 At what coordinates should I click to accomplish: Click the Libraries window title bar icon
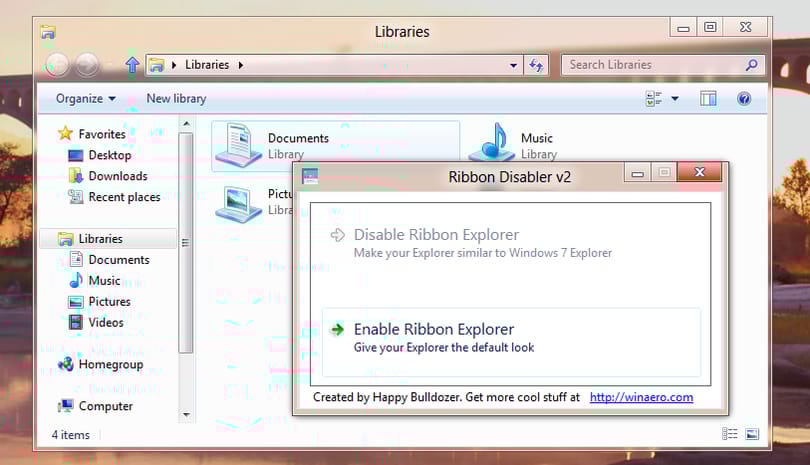48,32
